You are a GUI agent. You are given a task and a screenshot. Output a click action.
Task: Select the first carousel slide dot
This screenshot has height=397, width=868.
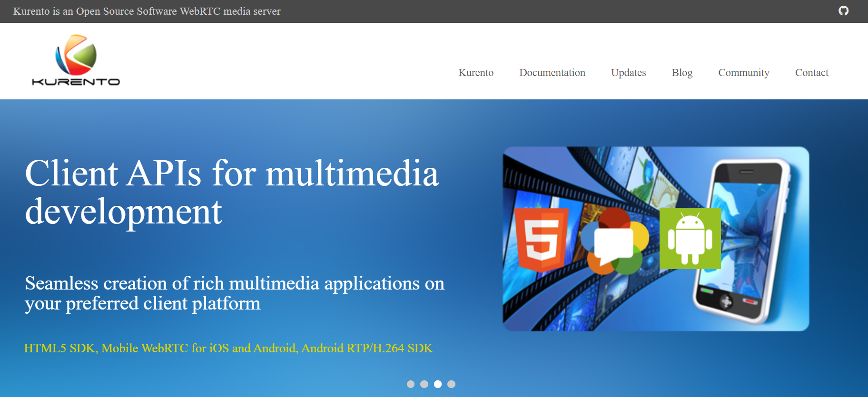coord(411,384)
